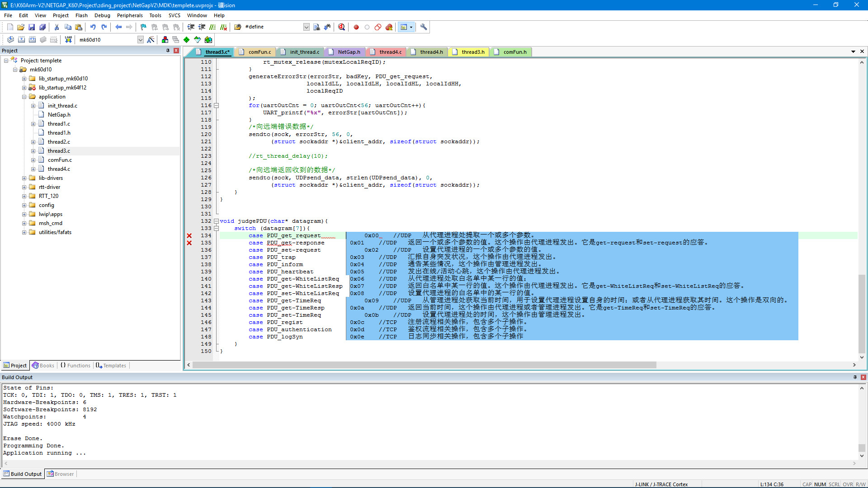
Task: Open Configuration with the wrench icon
Action: coord(424,27)
